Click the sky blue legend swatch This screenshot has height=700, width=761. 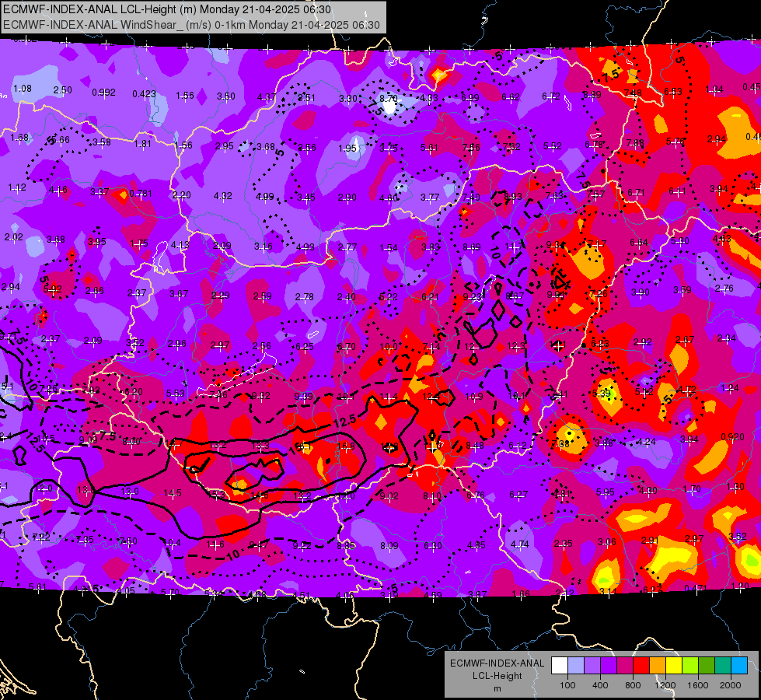pos(739,666)
